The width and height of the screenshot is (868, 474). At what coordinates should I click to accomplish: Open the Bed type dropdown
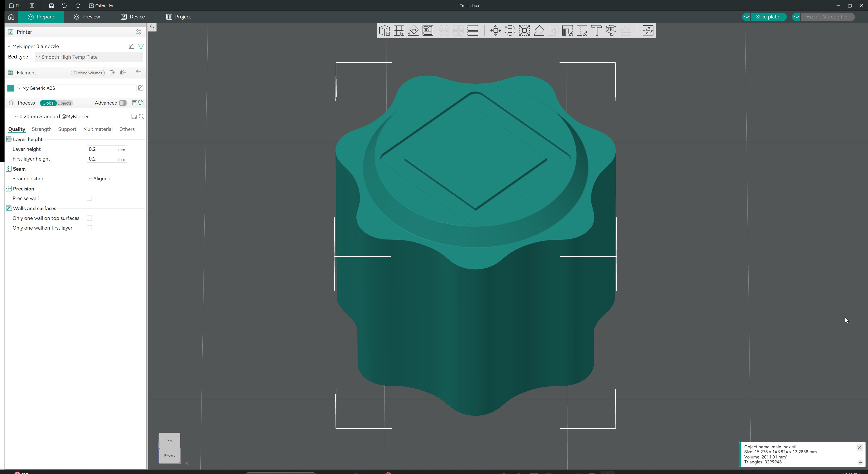89,57
